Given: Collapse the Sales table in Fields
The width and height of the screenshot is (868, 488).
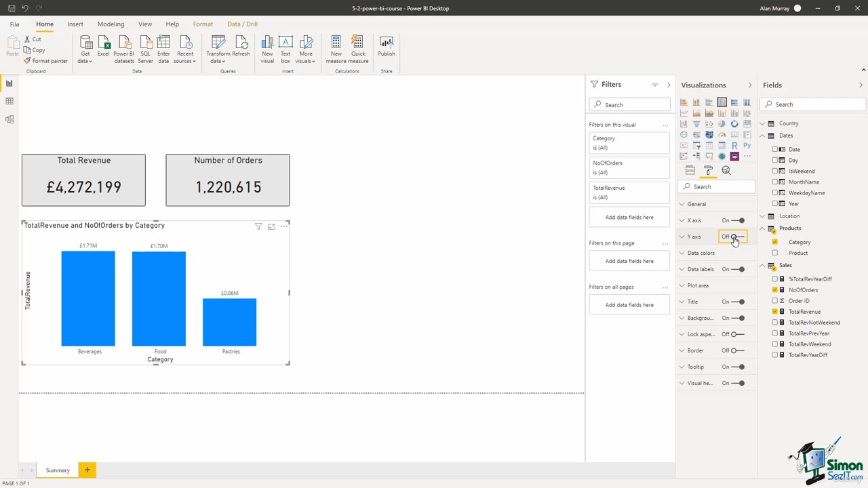Looking at the screenshot, I should pyautogui.click(x=762, y=265).
